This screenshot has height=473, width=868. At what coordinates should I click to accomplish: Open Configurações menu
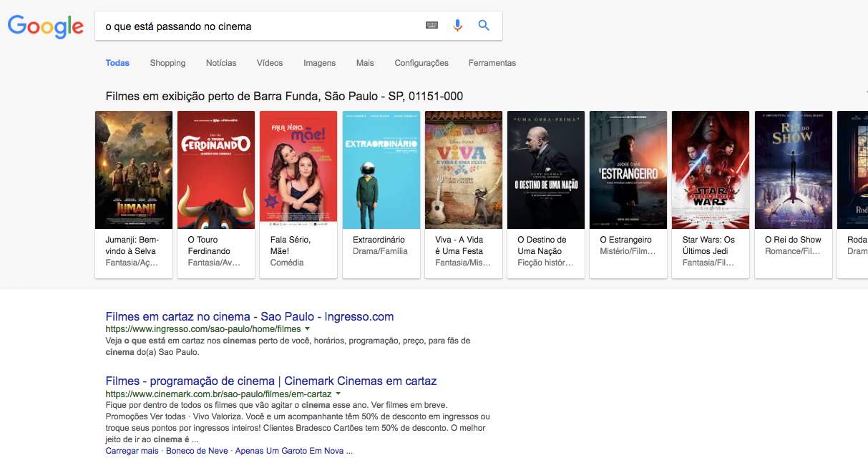click(x=421, y=63)
